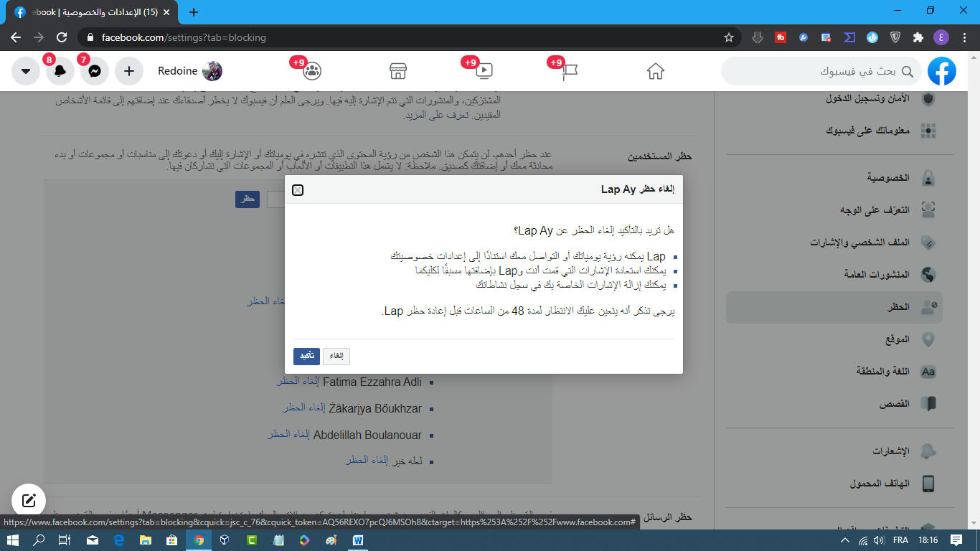The image size is (980, 551).
Task: Select الهاتف المحمول in settings sidebar
Action: (x=834, y=483)
